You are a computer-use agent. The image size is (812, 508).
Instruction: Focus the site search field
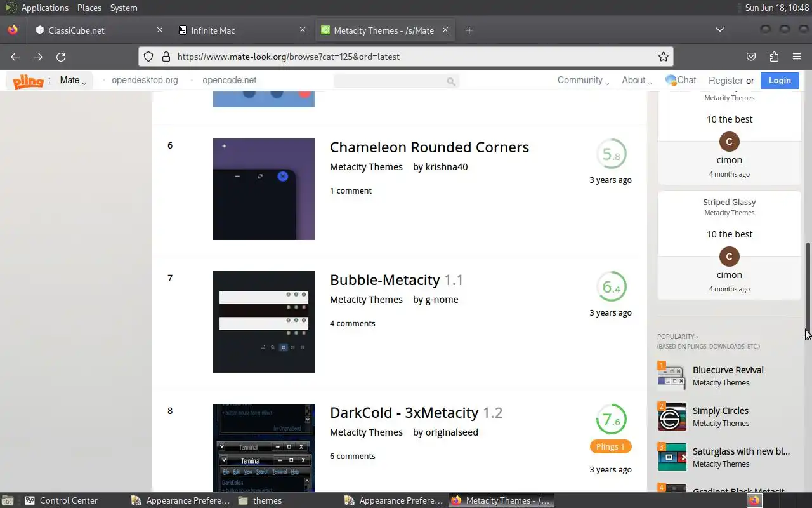pyautogui.click(x=396, y=81)
